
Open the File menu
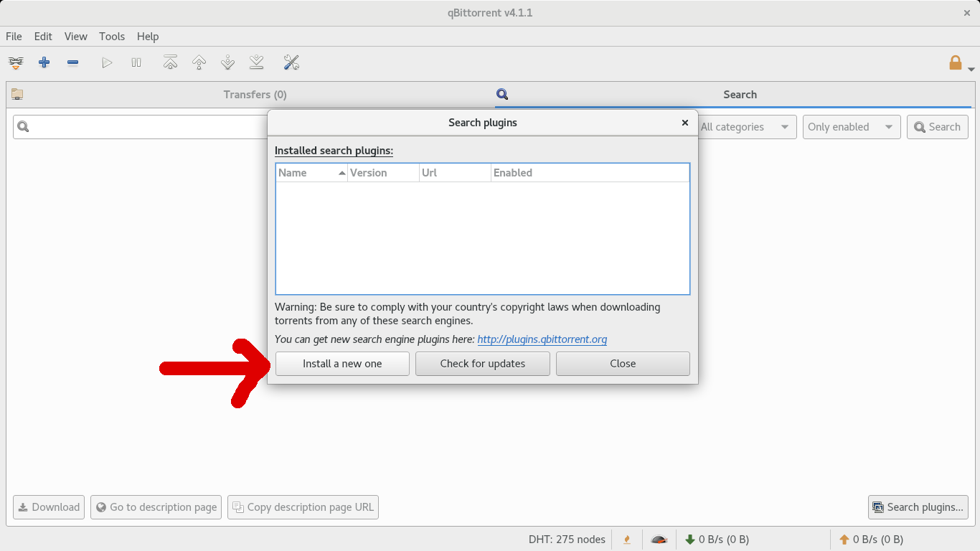point(14,37)
